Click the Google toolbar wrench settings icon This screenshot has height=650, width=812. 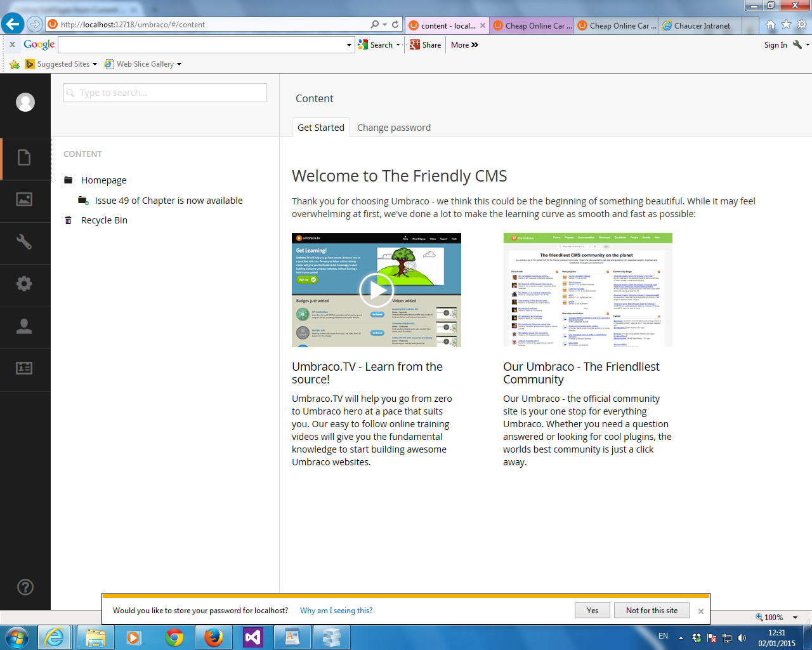(797, 44)
